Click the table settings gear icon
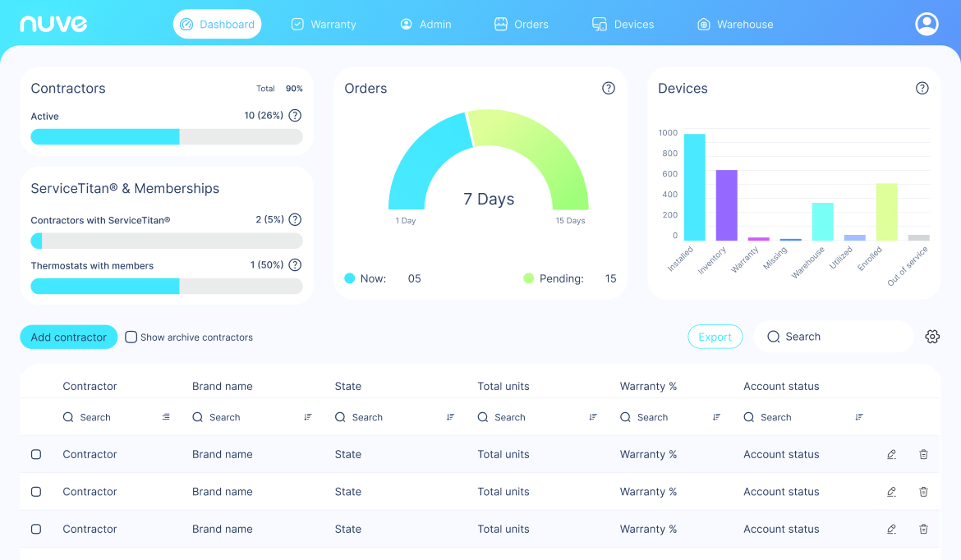The height and width of the screenshot is (560, 961). [x=932, y=337]
